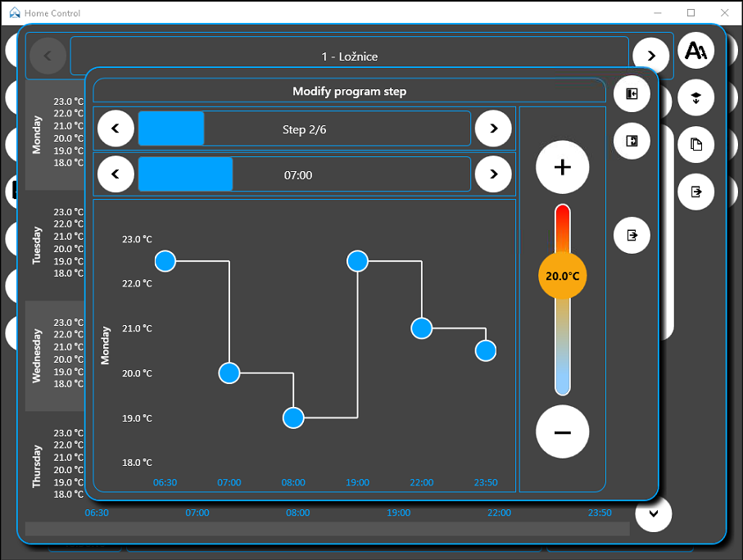Click the orange 20.0°C slider handle
This screenshot has height=560, width=743.
point(563,276)
